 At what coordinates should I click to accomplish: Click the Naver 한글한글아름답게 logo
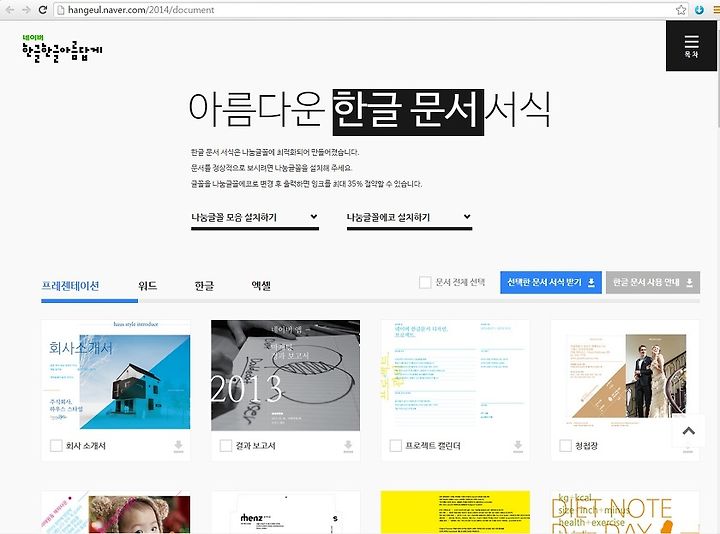pos(62,49)
